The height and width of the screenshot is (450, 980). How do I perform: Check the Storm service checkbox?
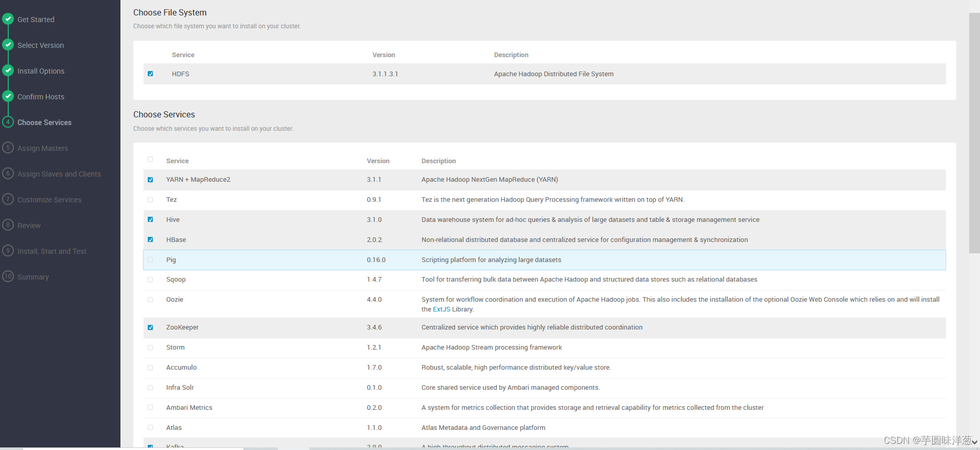pyautogui.click(x=150, y=348)
